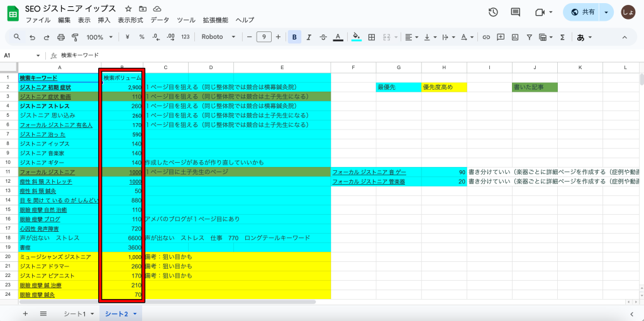644x321 pixels.
Task: Click the A1 name box field
Action: pyautogui.click(x=19, y=55)
